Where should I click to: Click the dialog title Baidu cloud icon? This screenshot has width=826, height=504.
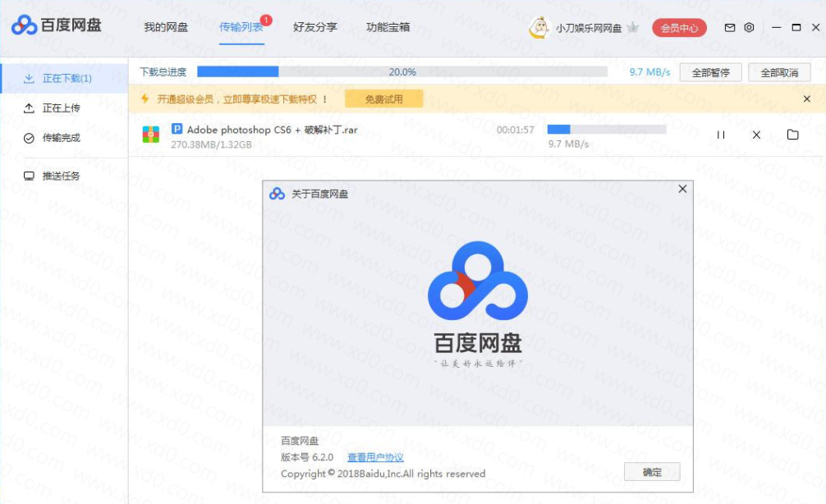tap(277, 194)
